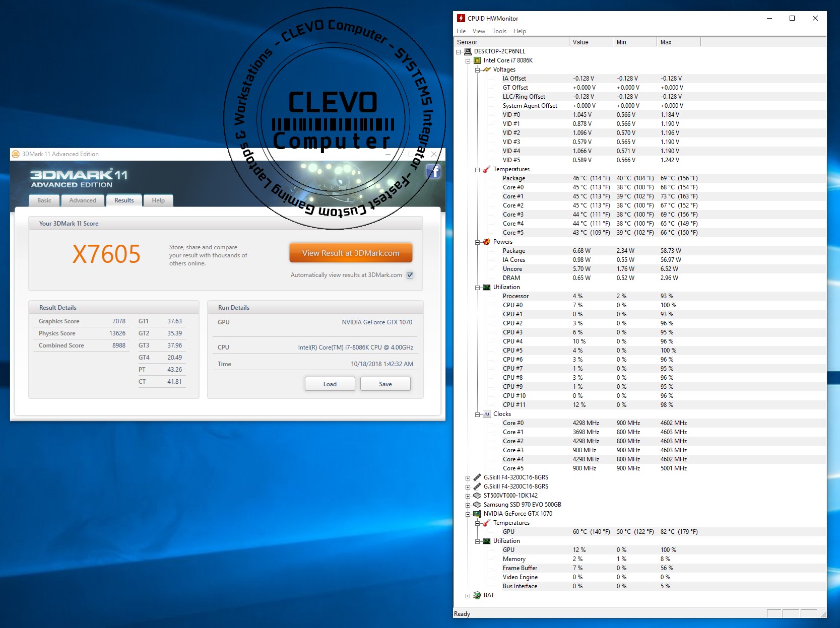This screenshot has height=628, width=840.
Task: Open the Tools menu in HWMonitor
Action: coord(499,31)
